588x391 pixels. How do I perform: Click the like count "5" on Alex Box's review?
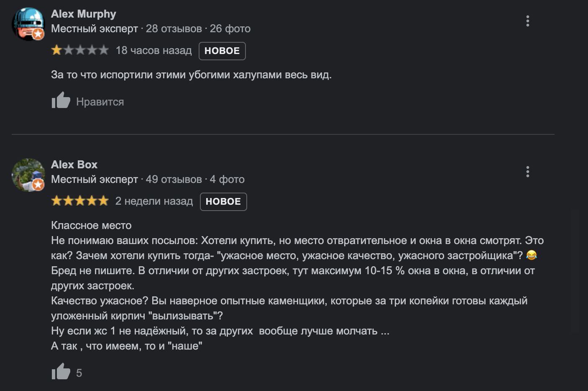pyautogui.click(x=79, y=373)
